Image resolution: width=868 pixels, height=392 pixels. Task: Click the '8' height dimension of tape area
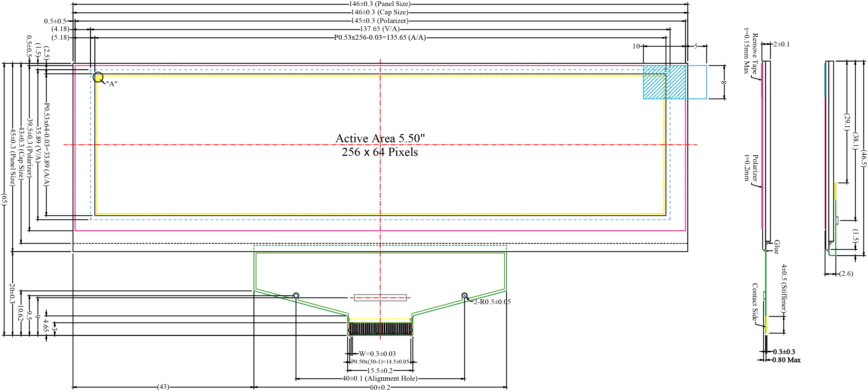tap(723, 82)
